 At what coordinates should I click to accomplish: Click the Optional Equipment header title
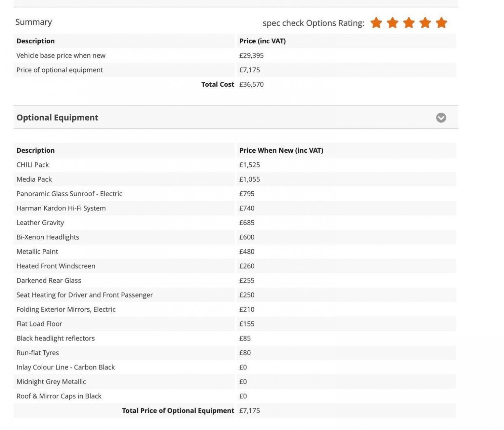(x=57, y=118)
